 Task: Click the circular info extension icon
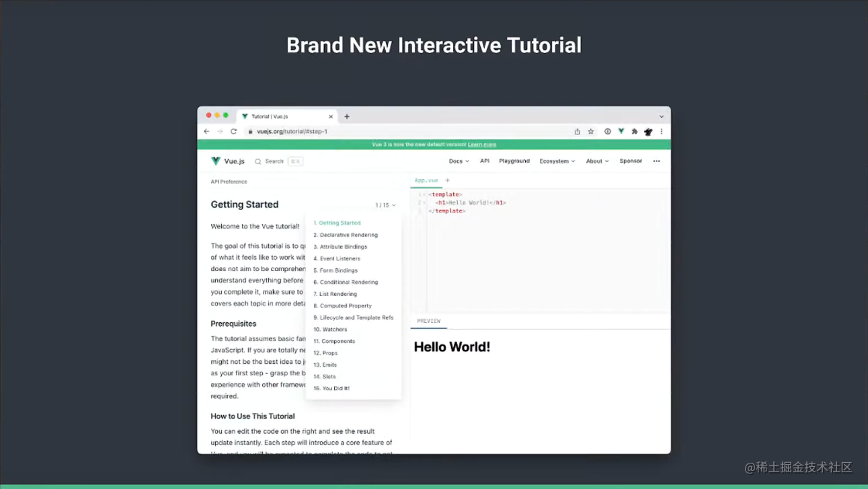(608, 132)
